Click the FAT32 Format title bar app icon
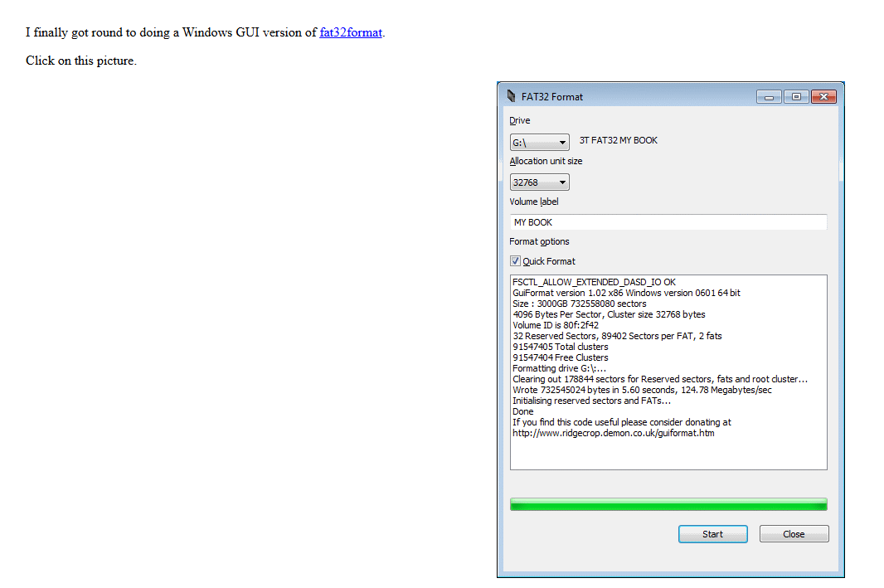 (511, 96)
